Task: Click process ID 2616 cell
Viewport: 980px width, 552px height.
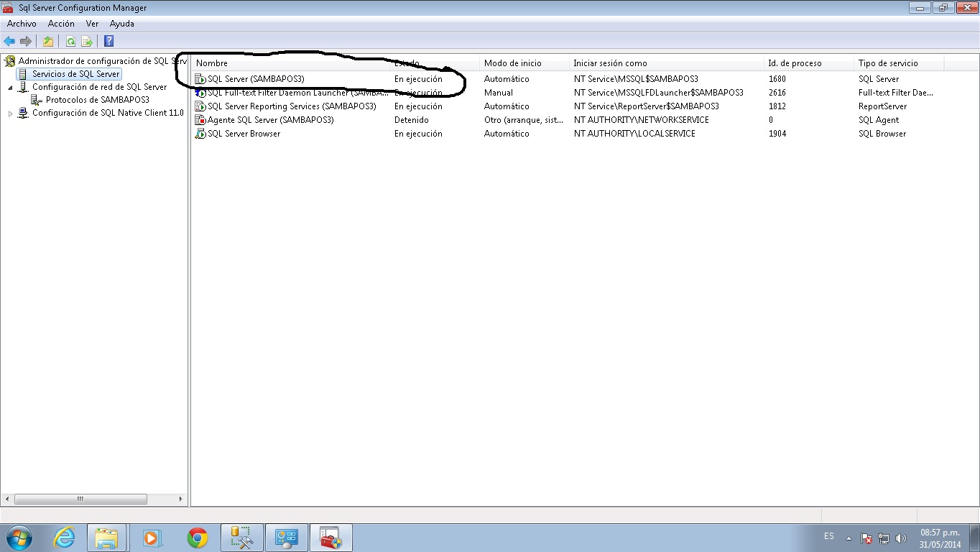Action: (777, 93)
